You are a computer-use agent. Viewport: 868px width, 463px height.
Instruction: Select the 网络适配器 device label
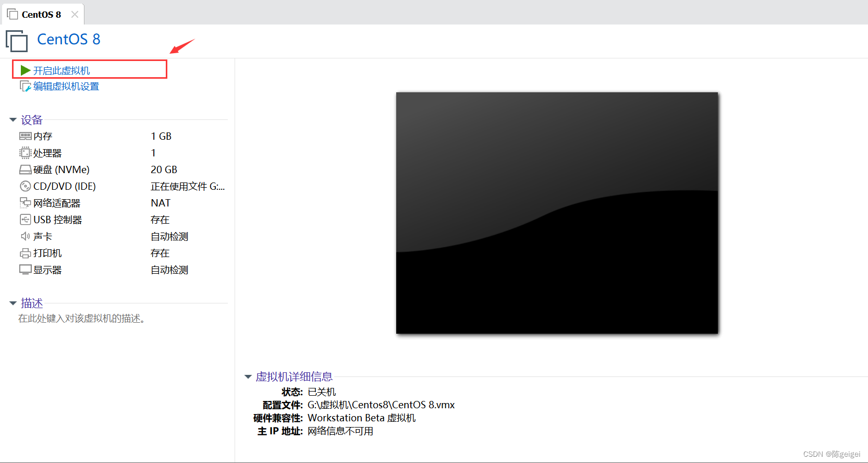pyautogui.click(x=57, y=203)
